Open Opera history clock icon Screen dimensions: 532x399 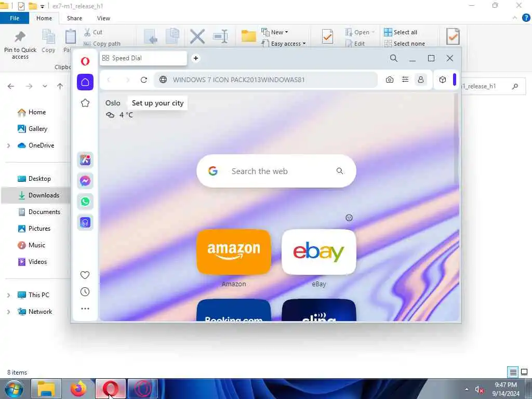[x=85, y=292]
